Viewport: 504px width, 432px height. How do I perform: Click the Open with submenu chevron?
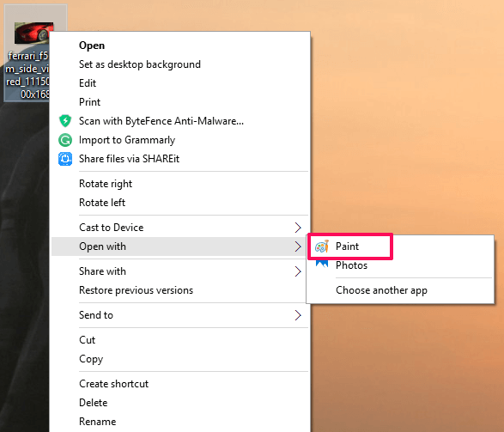pos(298,246)
